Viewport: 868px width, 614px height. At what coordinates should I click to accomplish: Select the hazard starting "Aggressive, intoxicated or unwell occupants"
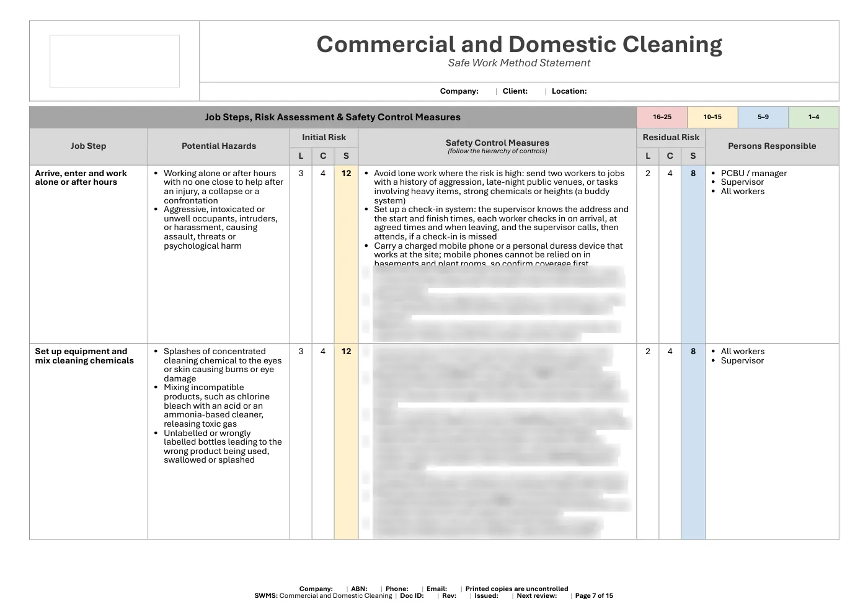tap(221, 228)
